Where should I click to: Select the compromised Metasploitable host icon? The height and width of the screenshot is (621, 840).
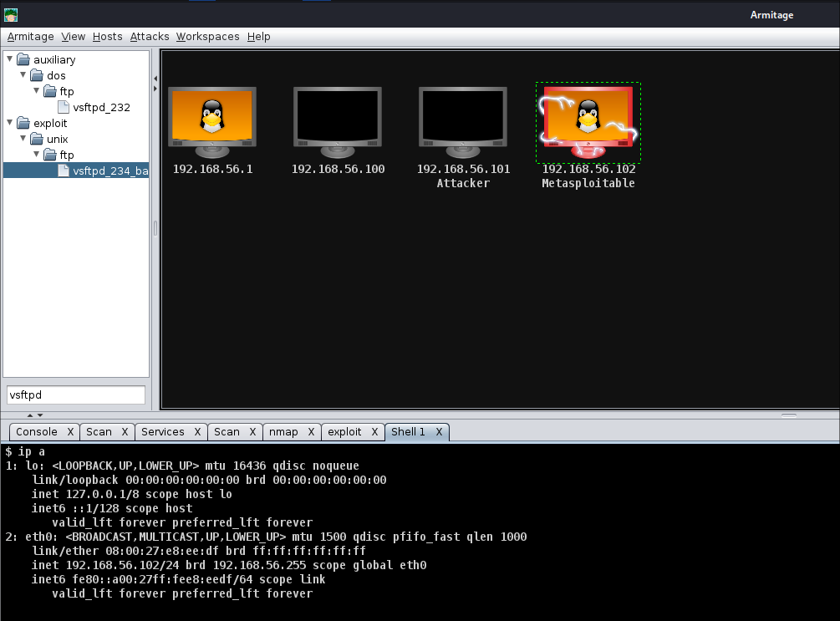(x=588, y=121)
